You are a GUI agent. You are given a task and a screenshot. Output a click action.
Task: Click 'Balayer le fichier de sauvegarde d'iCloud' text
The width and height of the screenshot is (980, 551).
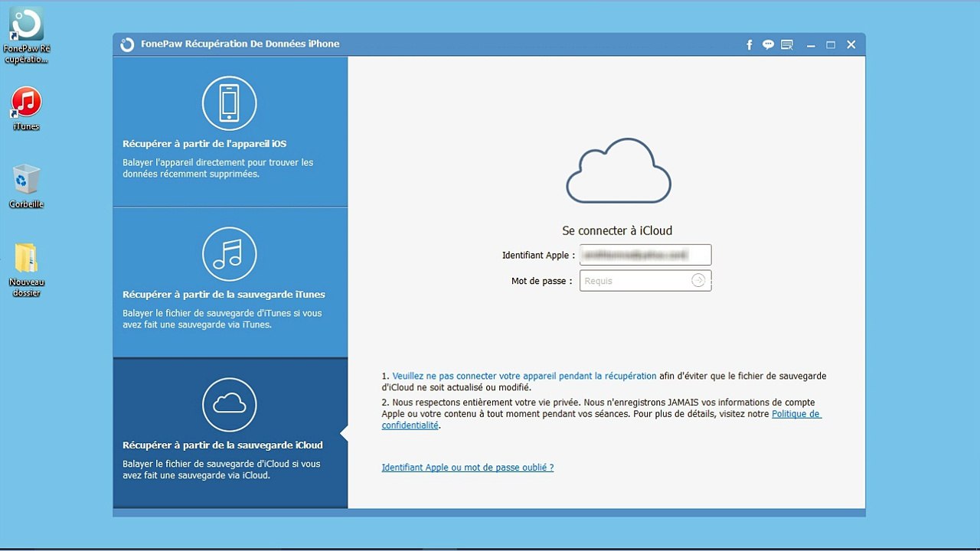tap(222, 470)
